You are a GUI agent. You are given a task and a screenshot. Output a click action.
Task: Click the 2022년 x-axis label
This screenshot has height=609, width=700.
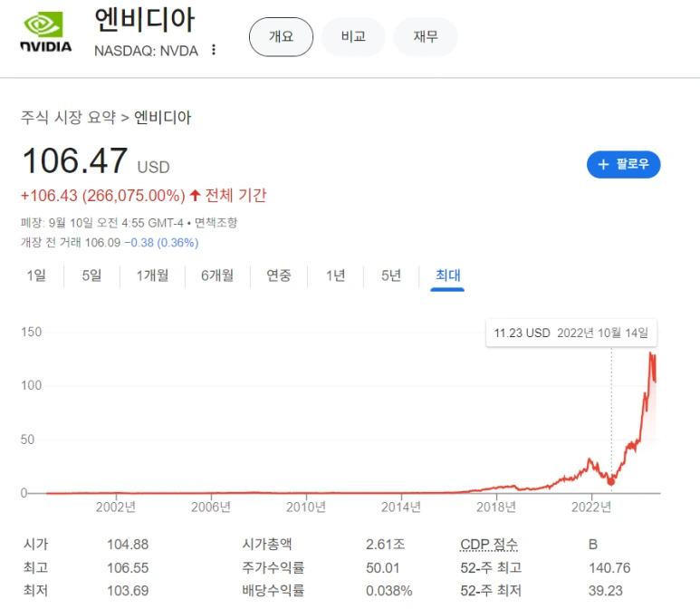coord(591,507)
